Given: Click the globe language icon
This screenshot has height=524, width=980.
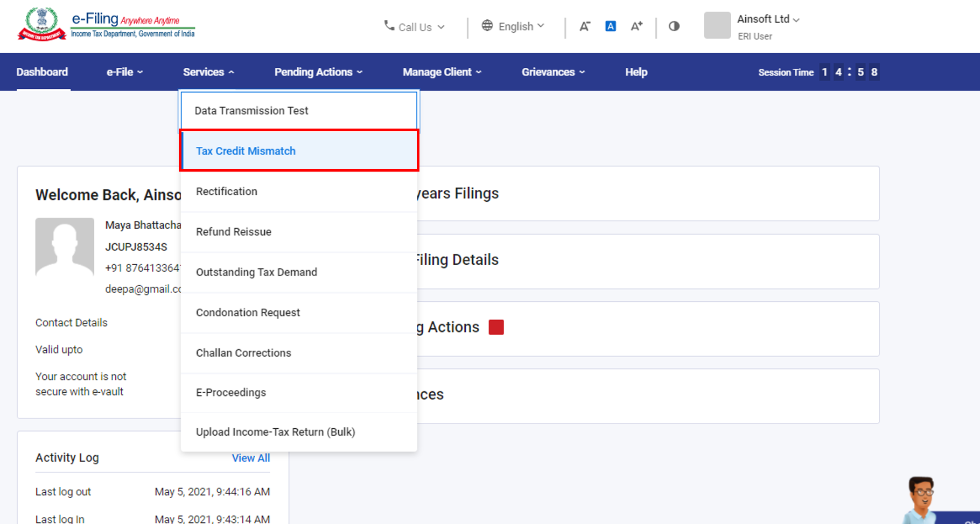Looking at the screenshot, I should [x=487, y=26].
